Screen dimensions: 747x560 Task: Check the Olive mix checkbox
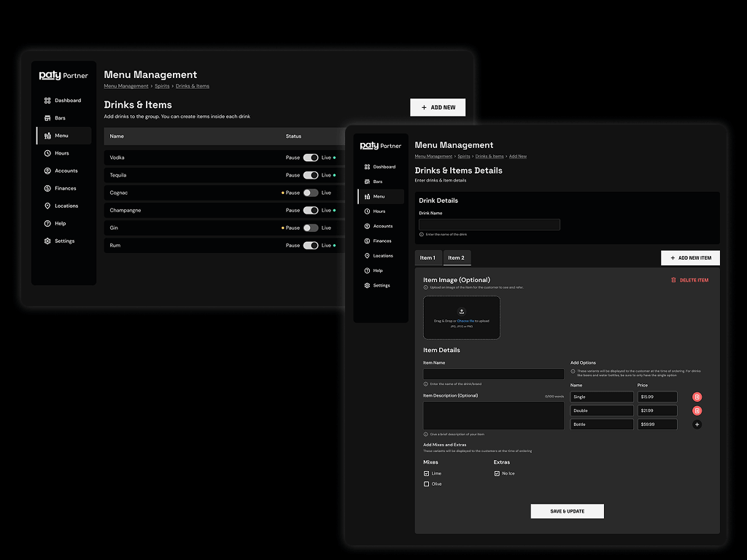(x=426, y=484)
